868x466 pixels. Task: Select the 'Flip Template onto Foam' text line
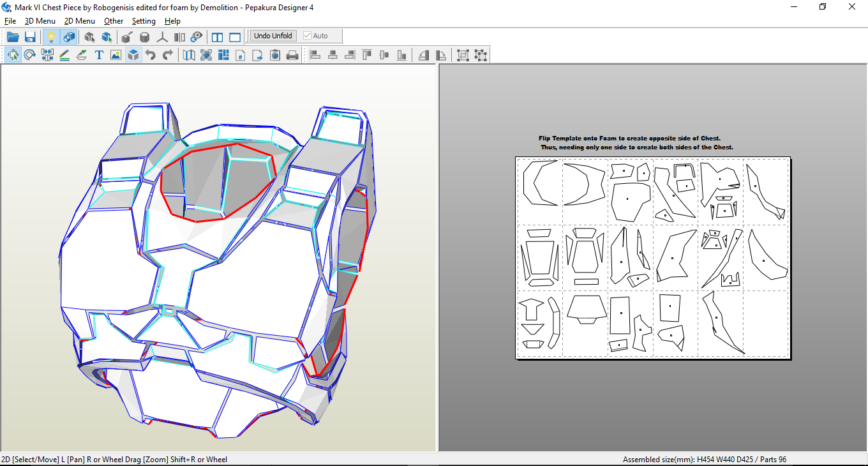click(x=629, y=139)
